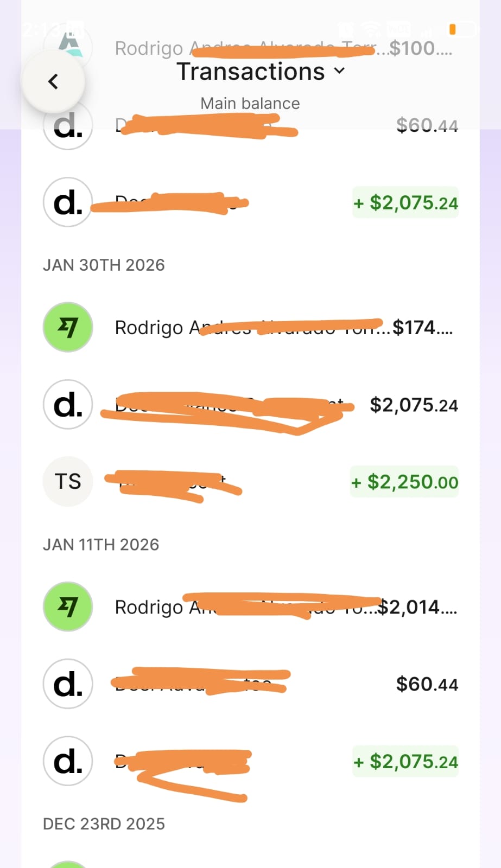Tap the orange battery icon in status bar

pos(453,29)
